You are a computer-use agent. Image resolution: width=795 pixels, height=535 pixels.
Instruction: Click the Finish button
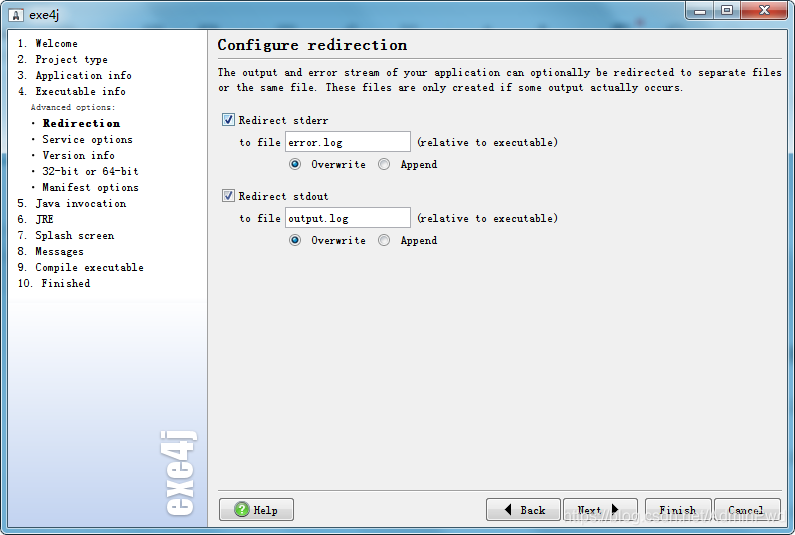tap(678, 510)
